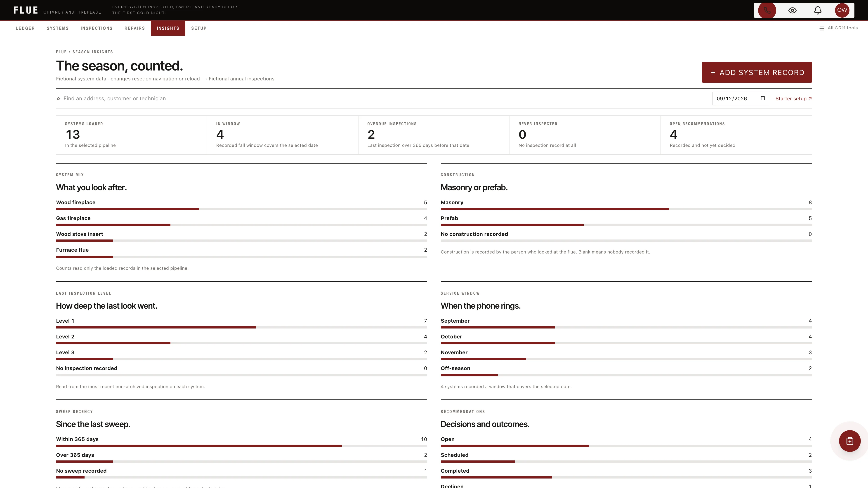The height and width of the screenshot is (488, 868).
Task: Click the Masonry progress bar
Action: click(626, 209)
